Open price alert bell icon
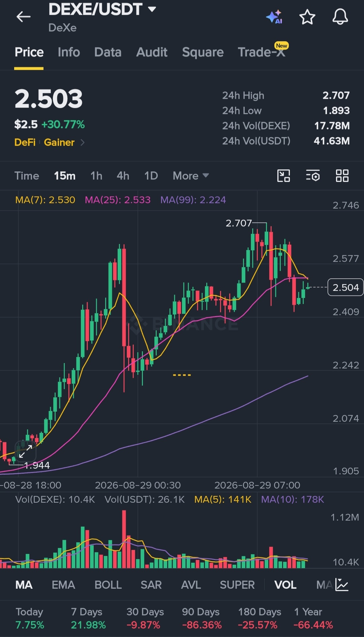The width and height of the screenshot is (364, 637). 340,17
